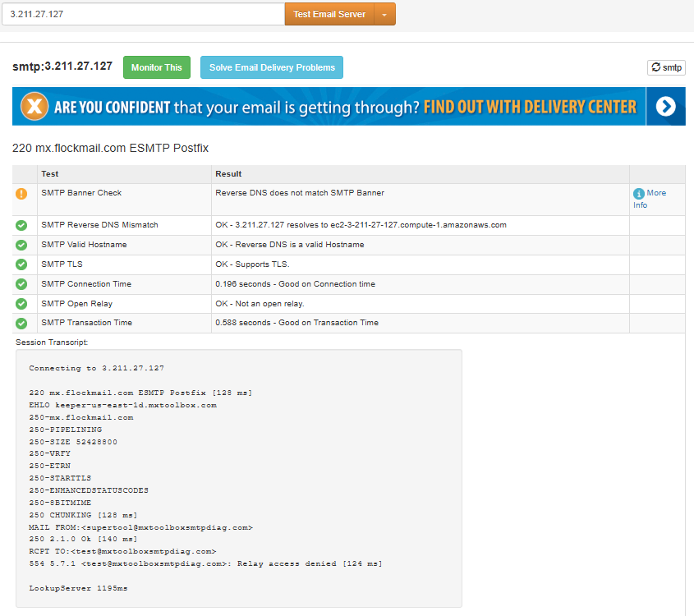Viewport: 694px width, 616px height.
Task: Click green check icon beside SMTP Transaction Time
Action: 21,324
